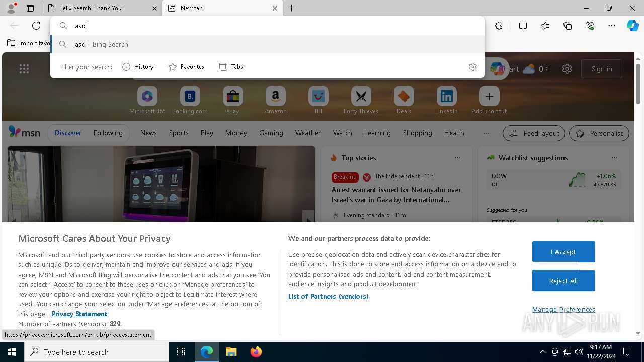
Task: Filter search by Favorites
Action: pyautogui.click(x=187, y=67)
